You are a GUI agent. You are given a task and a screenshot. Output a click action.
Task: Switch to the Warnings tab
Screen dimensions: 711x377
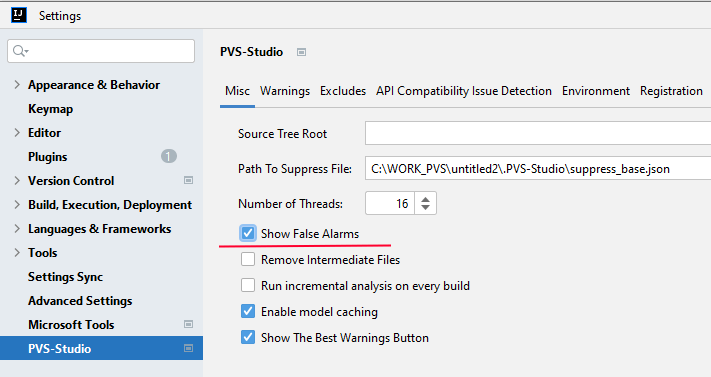[285, 91]
